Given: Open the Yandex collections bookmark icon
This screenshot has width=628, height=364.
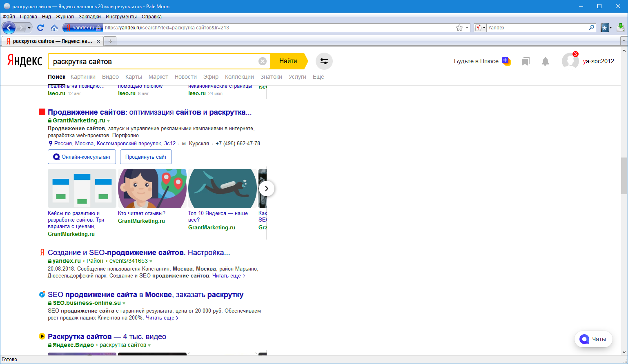Looking at the screenshot, I should (526, 61).
